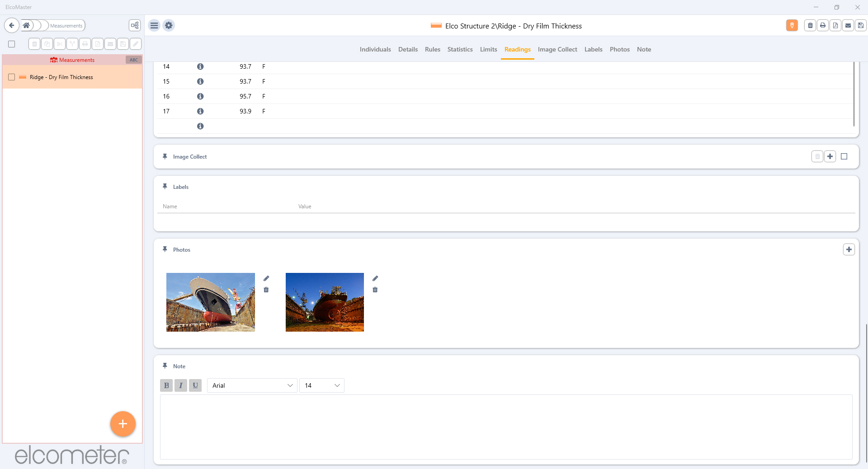Toggle the ABC sort option on Measurements header
The height and width of the screenshot is (469, 868).
[x=133, y=59]
